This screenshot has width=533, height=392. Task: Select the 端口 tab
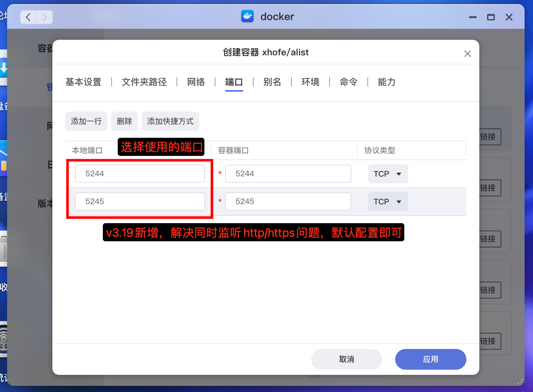(234, 82)
